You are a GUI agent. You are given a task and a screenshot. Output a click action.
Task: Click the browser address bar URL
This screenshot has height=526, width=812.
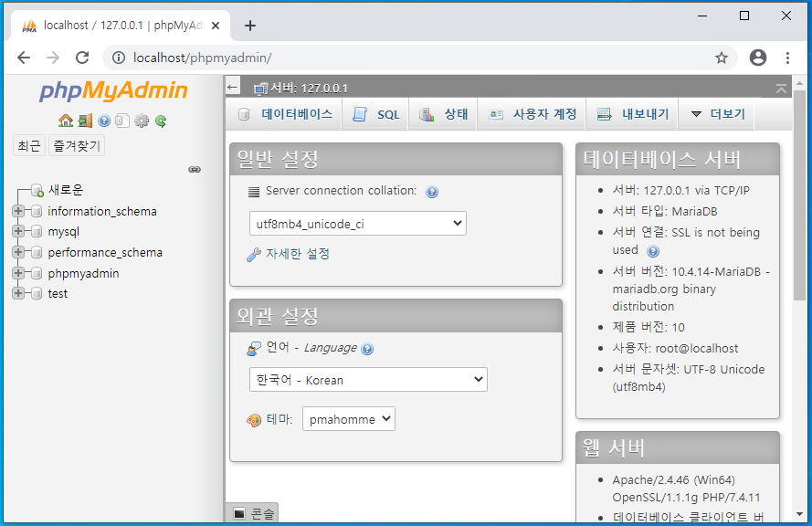[203, 58]
